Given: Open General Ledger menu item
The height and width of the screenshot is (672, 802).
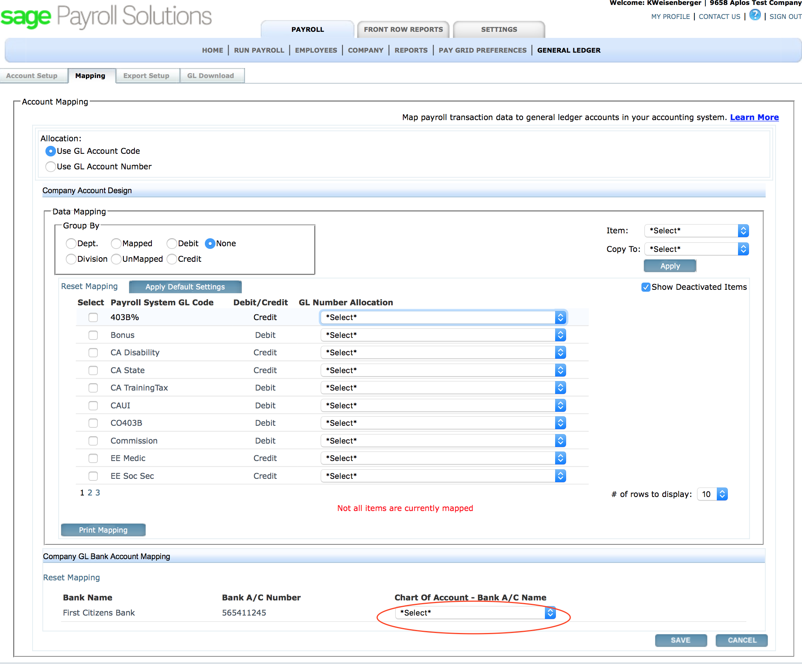Looking at the screenshot, I should point(569,50).
